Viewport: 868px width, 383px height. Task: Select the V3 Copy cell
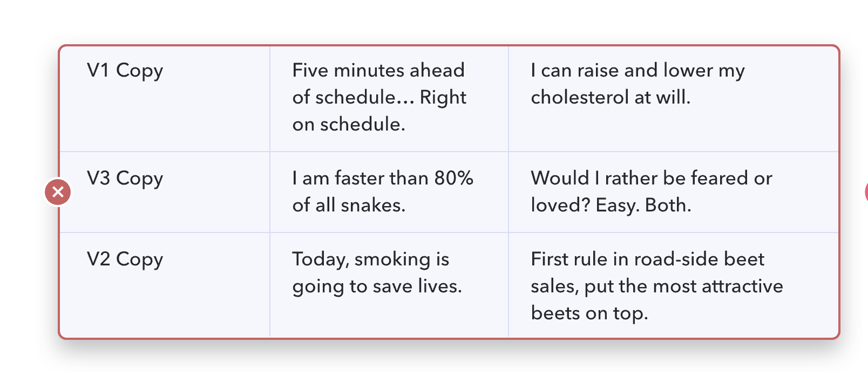pyautogui.click(x=165, y=192)
